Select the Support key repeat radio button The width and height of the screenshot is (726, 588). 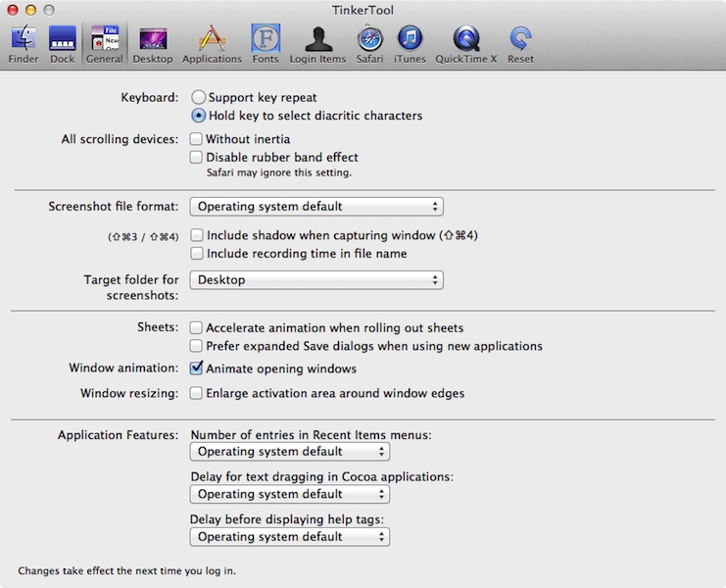[198, 98]
